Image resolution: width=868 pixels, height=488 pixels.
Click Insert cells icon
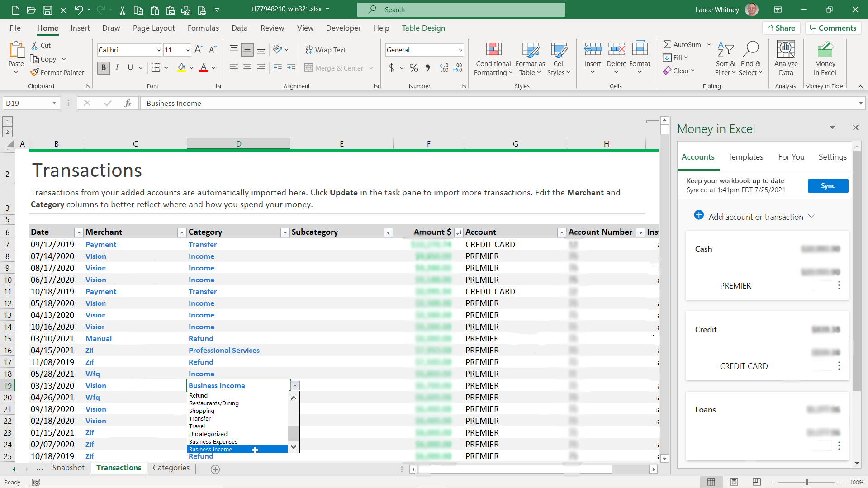[x=593, y=49]
